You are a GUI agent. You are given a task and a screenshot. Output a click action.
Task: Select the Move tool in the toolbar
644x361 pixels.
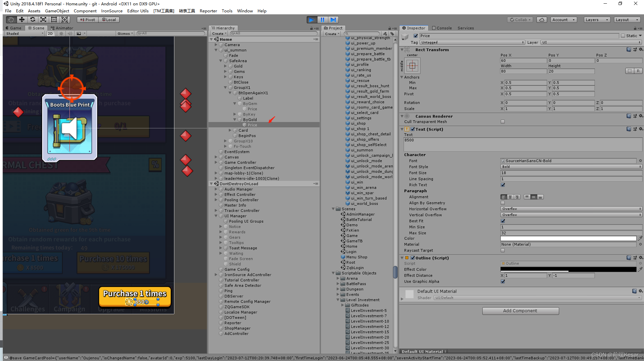click(22, 20)
